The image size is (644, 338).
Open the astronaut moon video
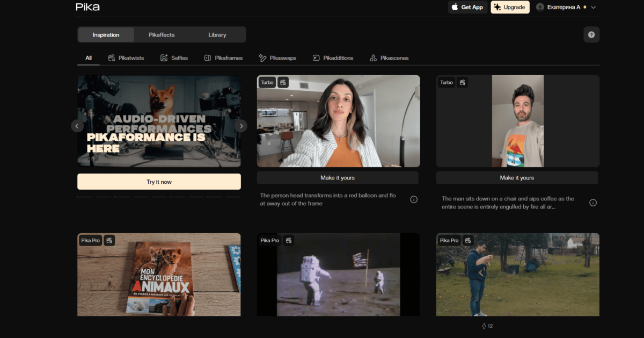point(338,275)
